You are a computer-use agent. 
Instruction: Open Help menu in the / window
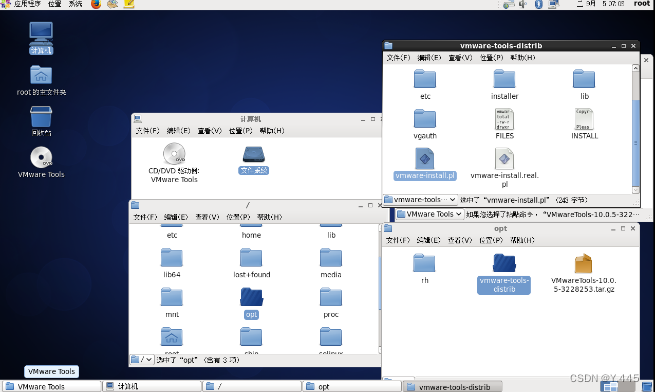[x=269, y=217]
